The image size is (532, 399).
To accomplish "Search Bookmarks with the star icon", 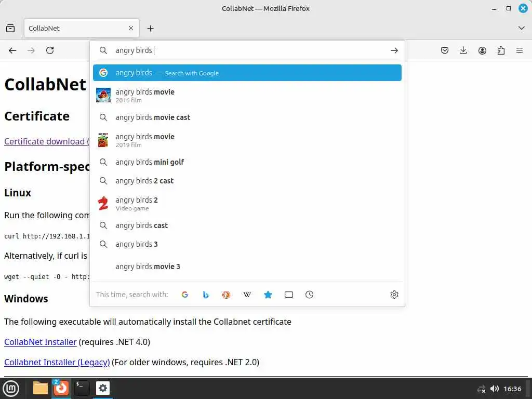I will pyautogui.click(x=268, y=295).
